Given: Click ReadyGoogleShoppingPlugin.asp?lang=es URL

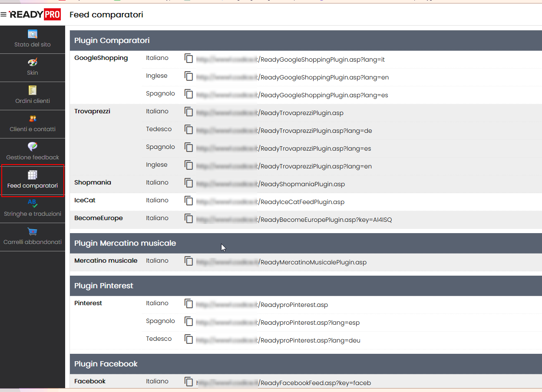Looking at the screenshot, I should [292, 96].
